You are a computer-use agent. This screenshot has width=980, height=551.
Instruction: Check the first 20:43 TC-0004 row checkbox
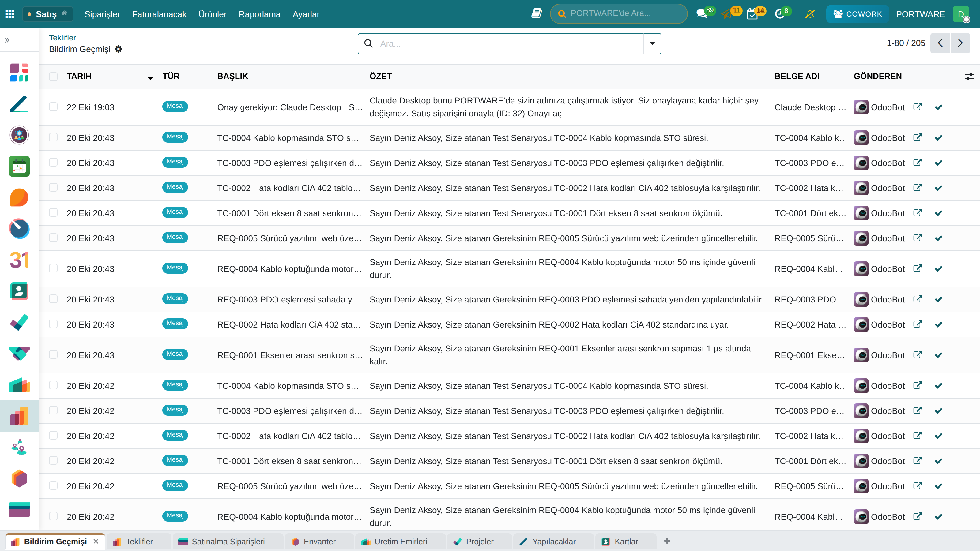tap(53, 137)
